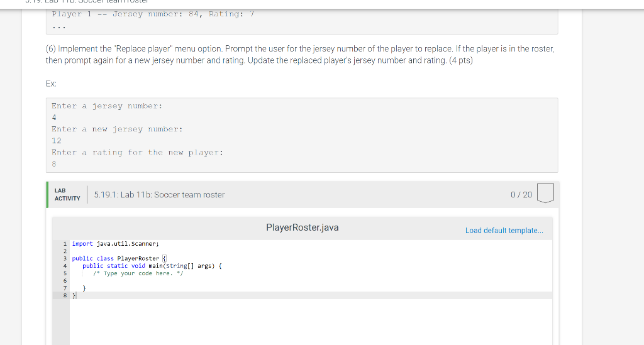Image resolution: width=644 pixels, height=345 pixels.
Task: Click the closing brace on line 7
Action: pyautogui.click(x=84, y=288)
